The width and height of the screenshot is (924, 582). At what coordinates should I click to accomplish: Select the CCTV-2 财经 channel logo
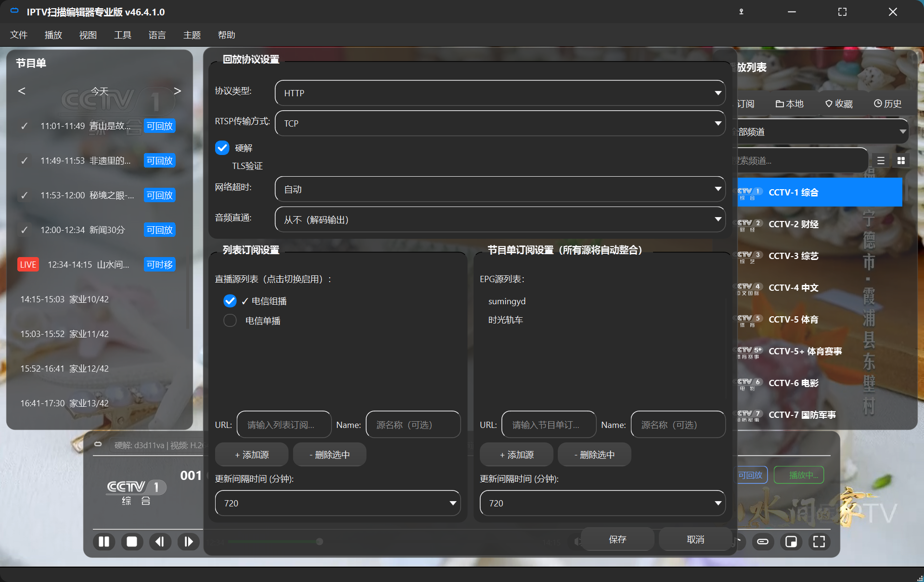point(750,224)
